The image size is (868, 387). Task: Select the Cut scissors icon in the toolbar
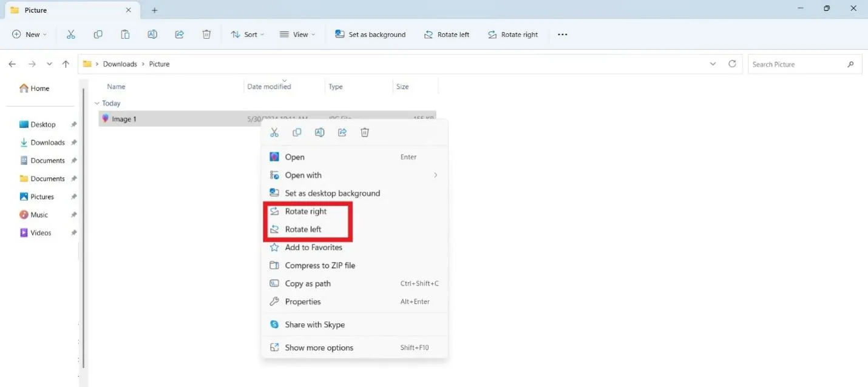click(x=70, y=35)
